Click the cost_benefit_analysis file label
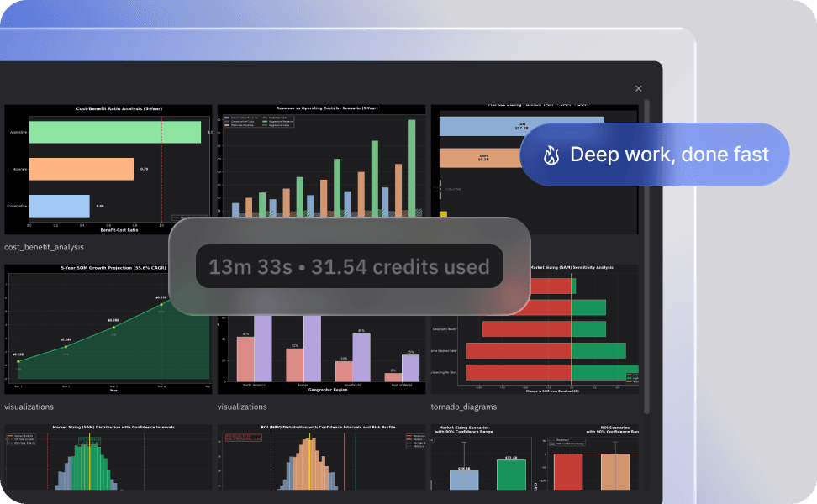 click(44, 247)
